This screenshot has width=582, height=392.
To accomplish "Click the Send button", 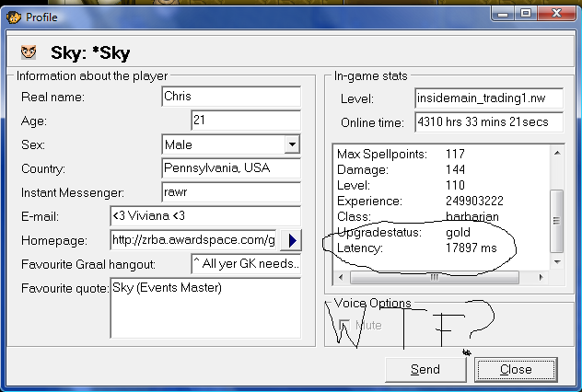I will [425, 369].
